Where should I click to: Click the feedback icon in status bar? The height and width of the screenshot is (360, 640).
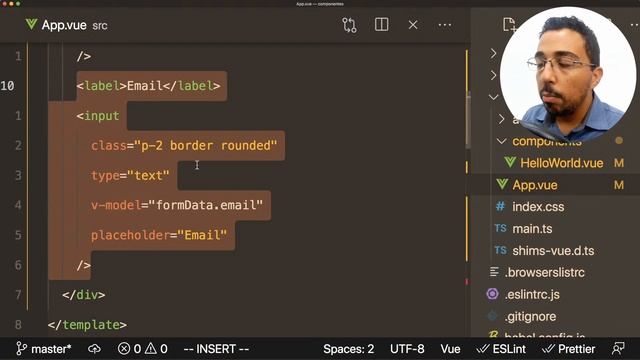pos(618,349)
